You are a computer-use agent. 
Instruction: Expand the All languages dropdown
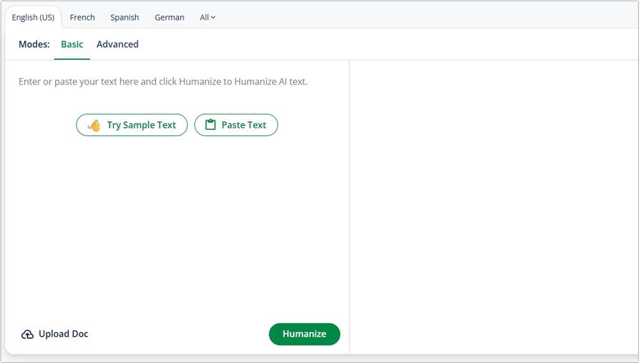coord(207,18)
